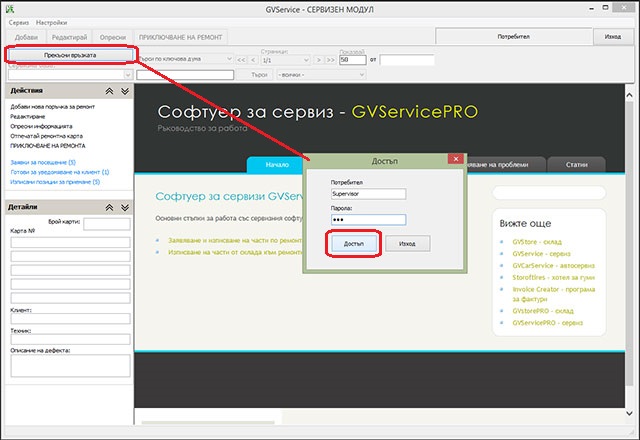Image resolution: width=640 pixels, height=440 pixels.
Task: Click the Потребител button at top
Action: coord(513,36)
